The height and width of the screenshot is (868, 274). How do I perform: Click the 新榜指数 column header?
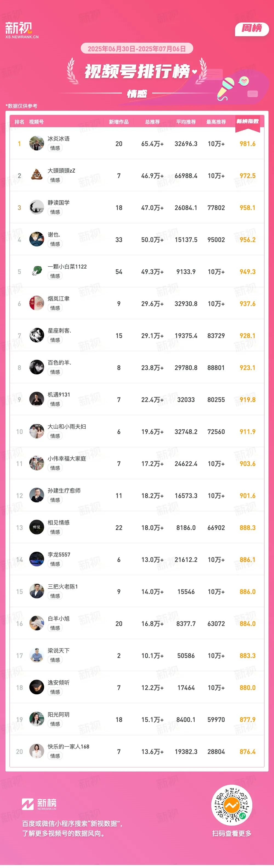247,121
